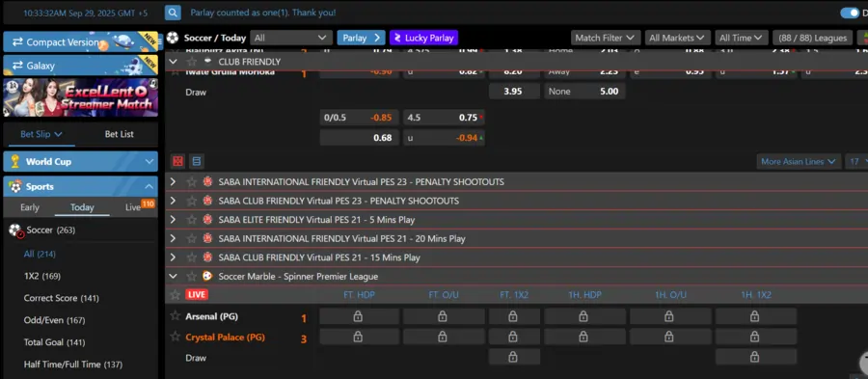Star SABA CLUB FRIENDLY PES 23 PENALTY SHOOTOUTS
This screenshot has height=379, width=868.
point(192,201)
